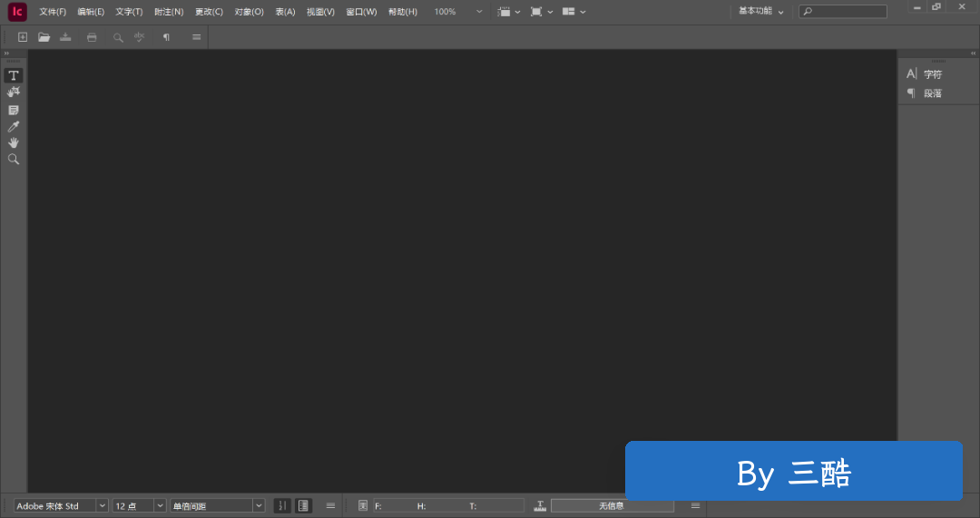The image size is (980, 518).
Task: Open the Screen Mode dropdown icon
Action: [541, 12]
